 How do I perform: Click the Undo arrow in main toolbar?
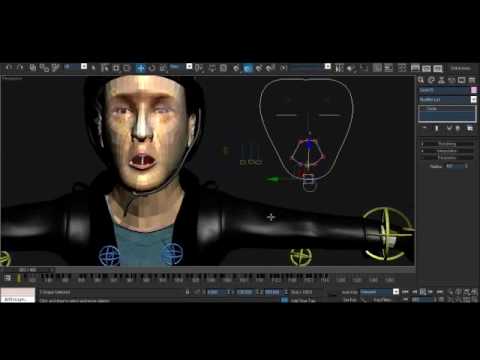(x=9, y=68)
